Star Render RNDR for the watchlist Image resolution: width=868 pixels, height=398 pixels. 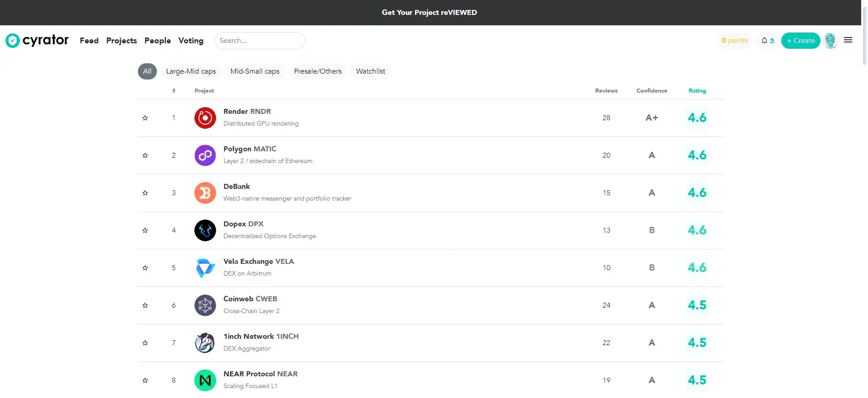point(145,118)
